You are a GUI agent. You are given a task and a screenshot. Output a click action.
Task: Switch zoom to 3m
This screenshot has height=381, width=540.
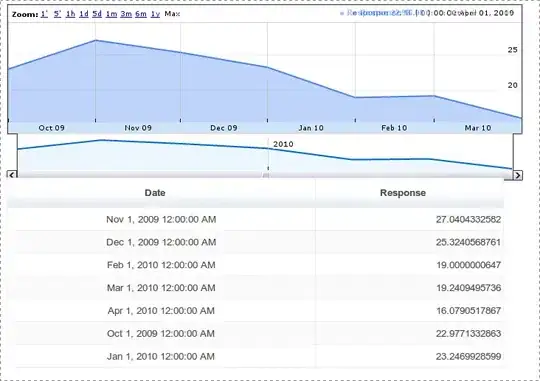click(126, 14)
